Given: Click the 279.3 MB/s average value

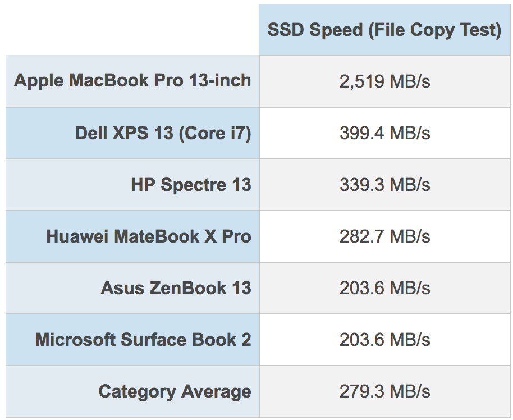Looking at the screenshot, I should (385, 391).
